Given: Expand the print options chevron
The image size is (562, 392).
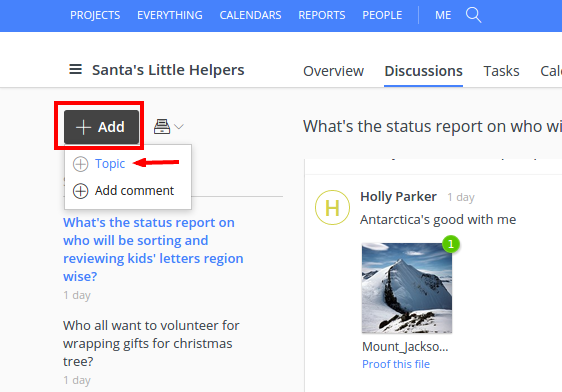Looking at the screenshot, I should click(179, 126).
